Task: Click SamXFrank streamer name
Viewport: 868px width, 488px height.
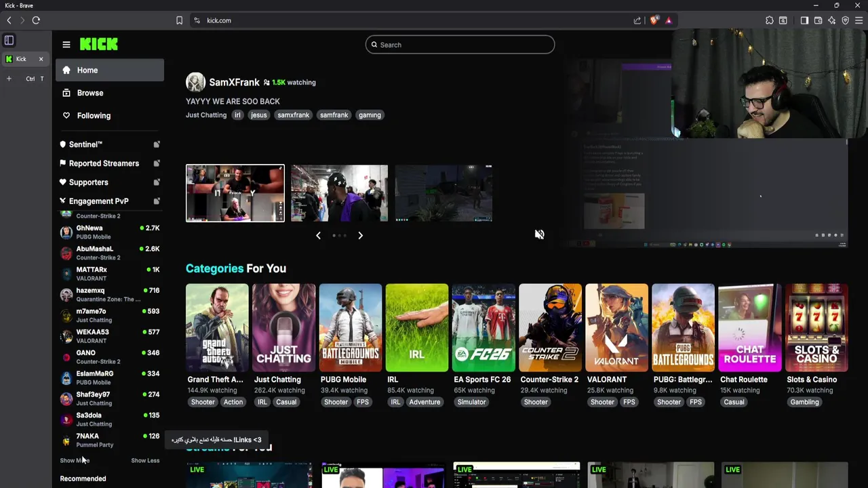Action: [234, 82]
